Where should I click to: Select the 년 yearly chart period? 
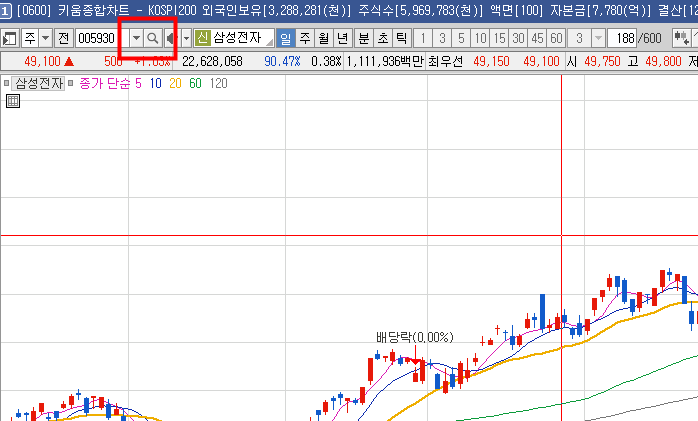(x=342, y=39)
